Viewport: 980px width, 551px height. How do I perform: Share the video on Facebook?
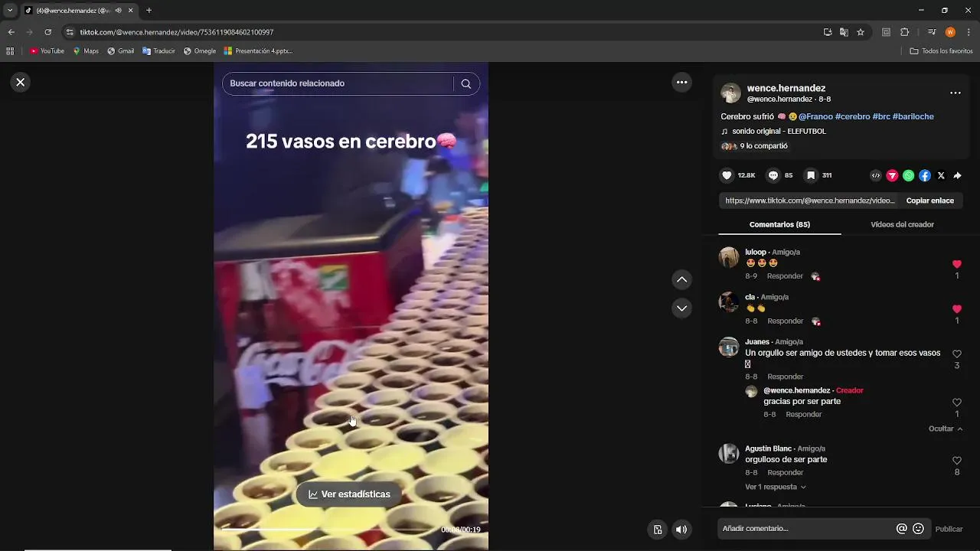pos(925,175)
